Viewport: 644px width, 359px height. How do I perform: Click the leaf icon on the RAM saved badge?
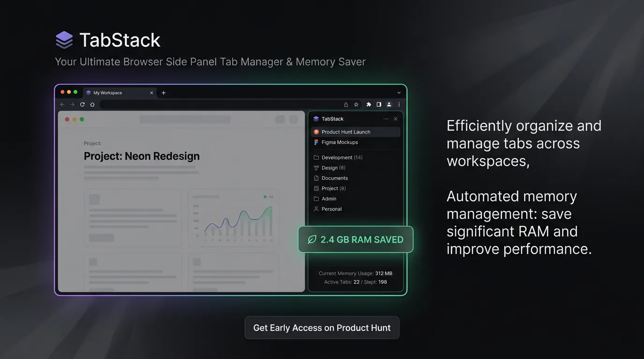(x=312, y=240)
